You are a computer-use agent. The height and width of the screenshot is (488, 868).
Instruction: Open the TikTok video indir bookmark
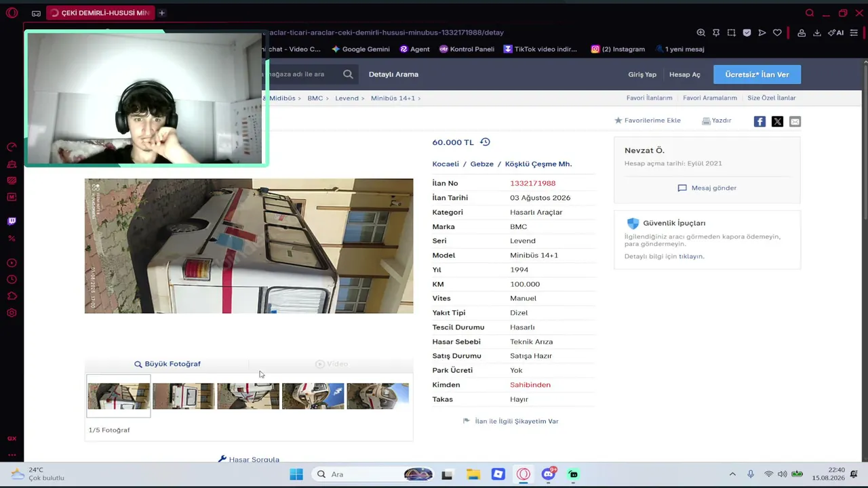click(x=540, y=49)
